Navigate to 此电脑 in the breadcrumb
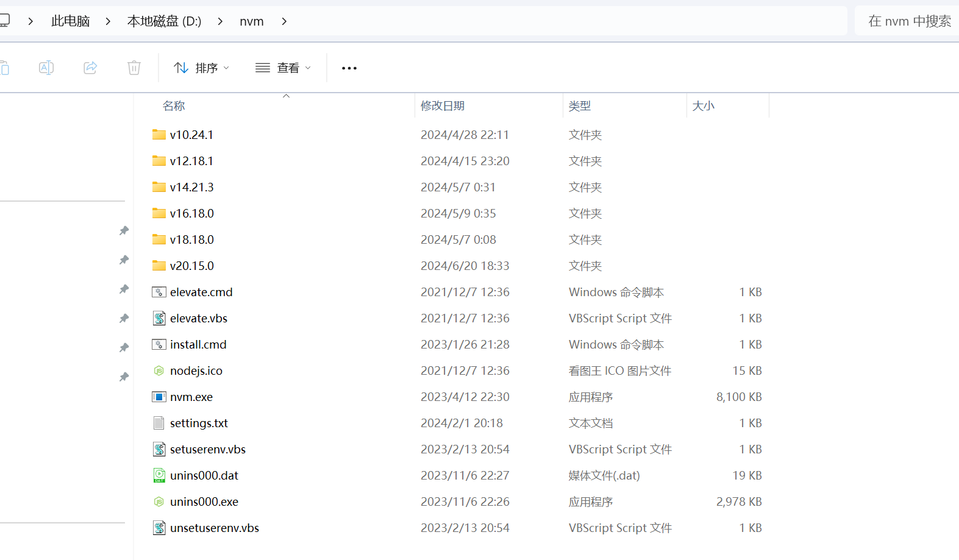 point(71,21)
